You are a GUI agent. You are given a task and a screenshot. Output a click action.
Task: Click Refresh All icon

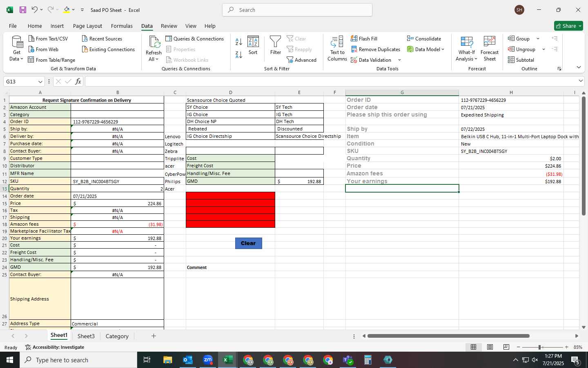click(x=154, y=42)
